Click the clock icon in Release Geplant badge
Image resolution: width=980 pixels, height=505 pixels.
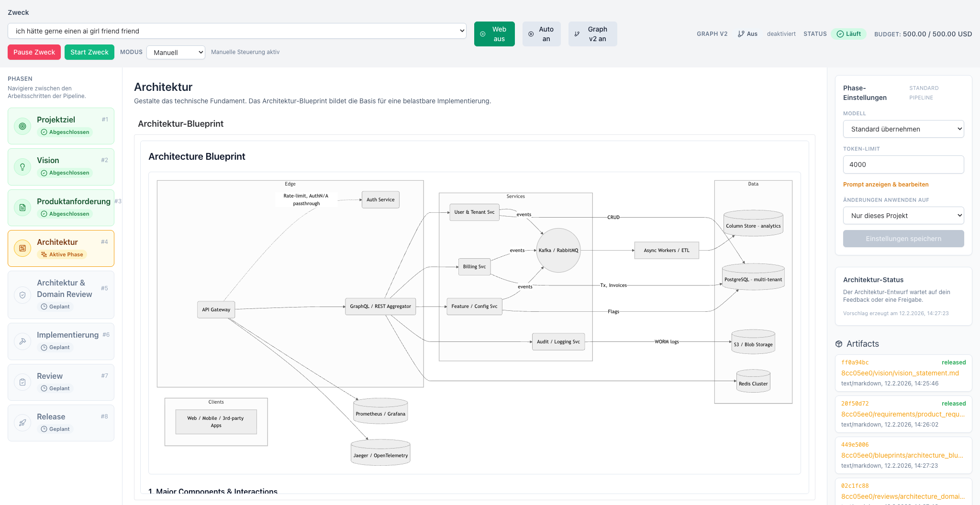coord(44,429)
